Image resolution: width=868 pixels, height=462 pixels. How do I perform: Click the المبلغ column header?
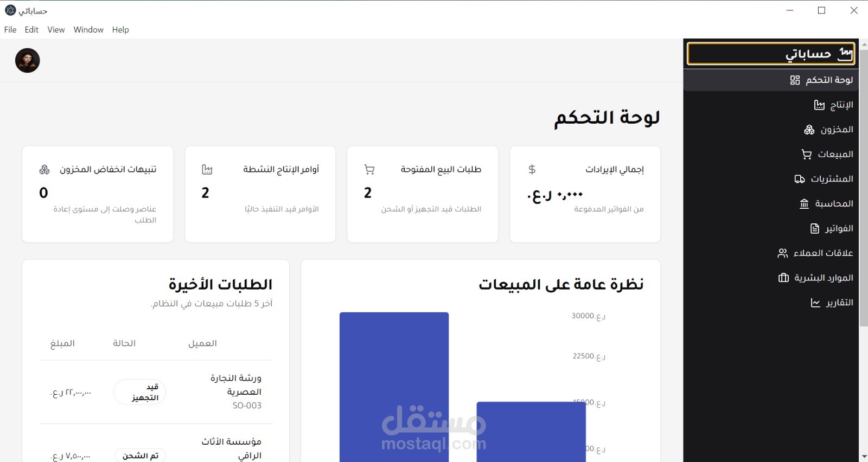[62, 343]
